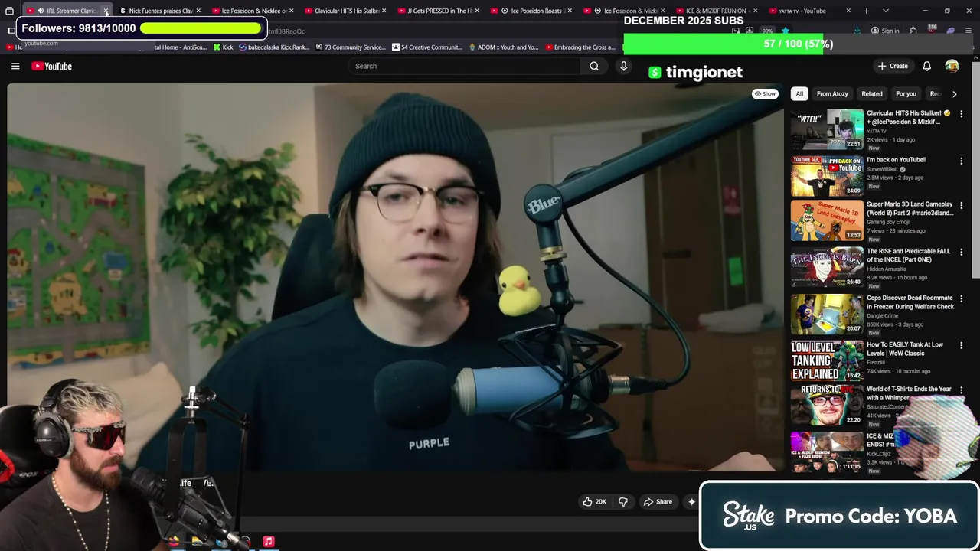Open options for RISE and Predictable FALL video
This screenshot has height=551, width=980.
pos(961,252)
